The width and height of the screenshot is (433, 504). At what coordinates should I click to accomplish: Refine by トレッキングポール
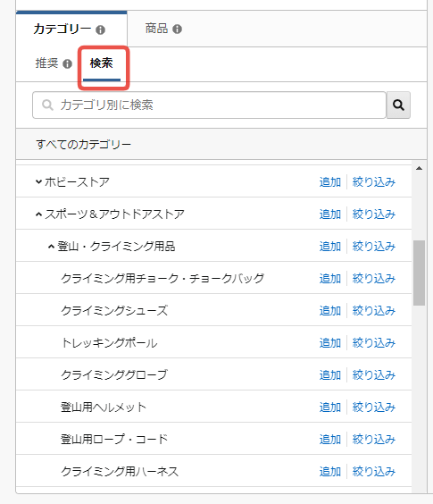click(374, 343)
